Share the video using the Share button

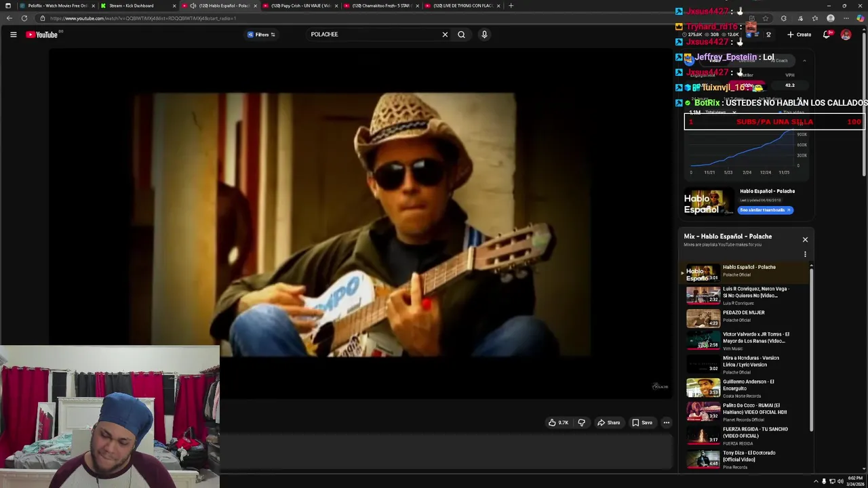pos(608,423)
